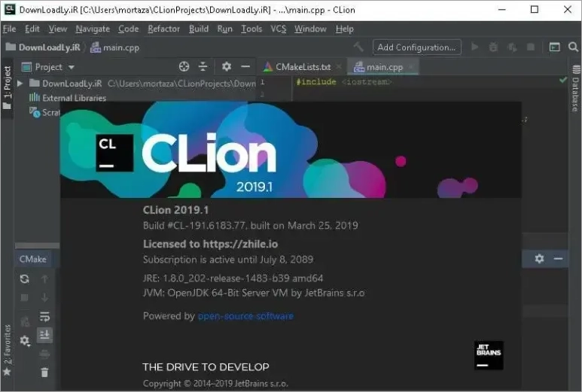
Task: Open the terminal layout icon near search
Action: 555,47
